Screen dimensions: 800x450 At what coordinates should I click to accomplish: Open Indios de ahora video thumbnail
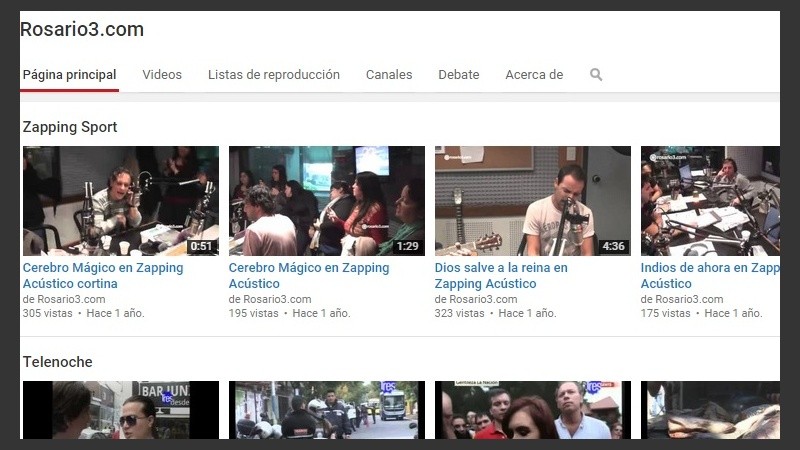pos(710,201)
